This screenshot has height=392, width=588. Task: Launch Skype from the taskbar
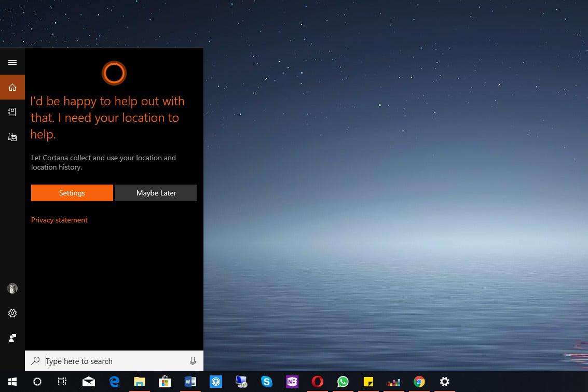tap(267, 382)
